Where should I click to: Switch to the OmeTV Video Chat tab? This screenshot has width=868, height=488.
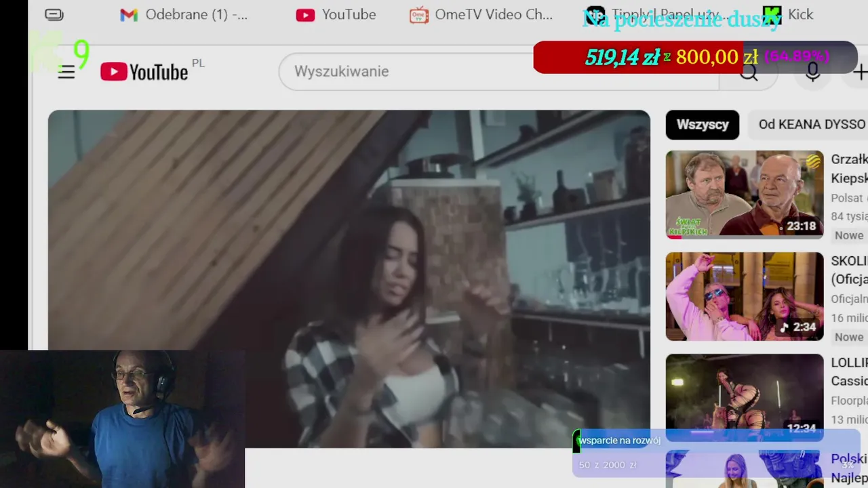coord(481,14)
